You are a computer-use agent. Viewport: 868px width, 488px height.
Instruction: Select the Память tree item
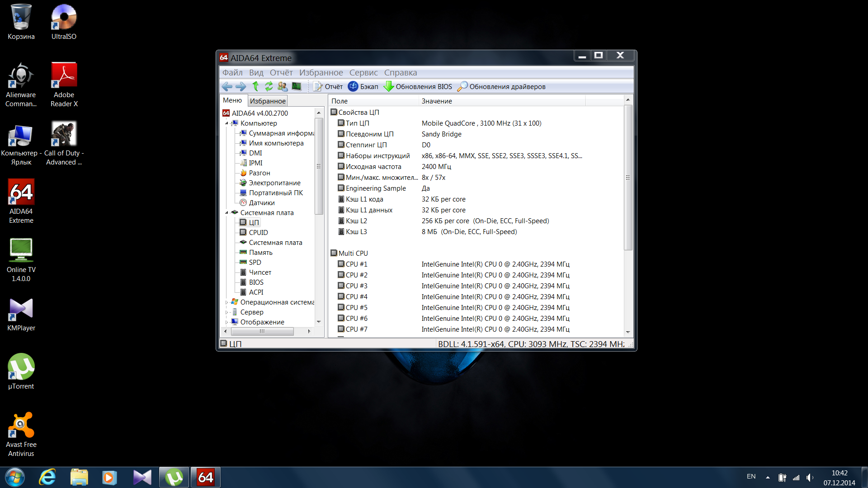tap(256, 253)
